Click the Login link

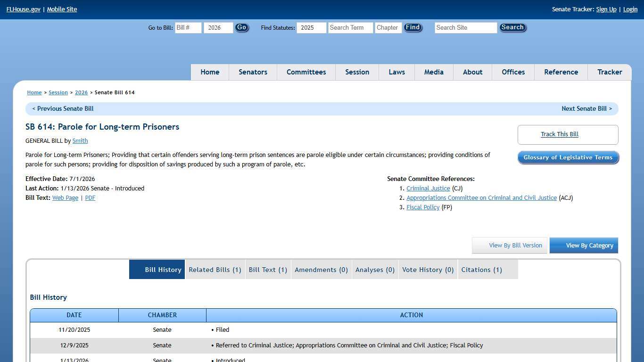coord(630,9)
